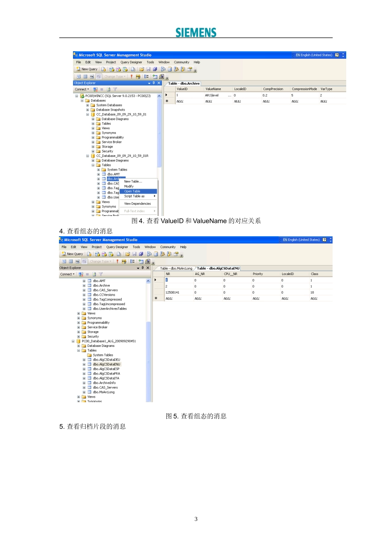Expand Database Snapshots node in Figure 4
This screenshot has width=392, height=555.
[x=87, y=110]
